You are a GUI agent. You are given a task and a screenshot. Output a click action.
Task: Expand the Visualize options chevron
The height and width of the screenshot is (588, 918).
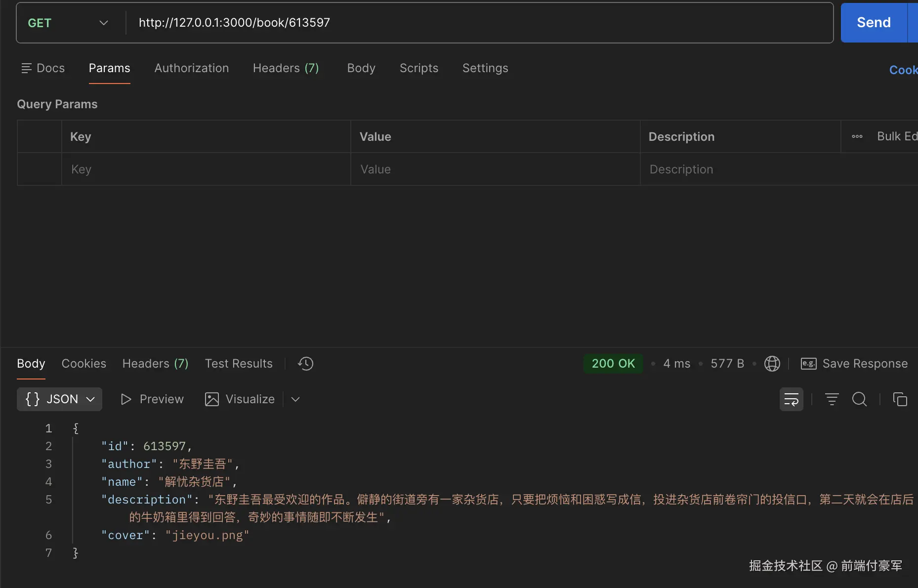coord(295,399)
